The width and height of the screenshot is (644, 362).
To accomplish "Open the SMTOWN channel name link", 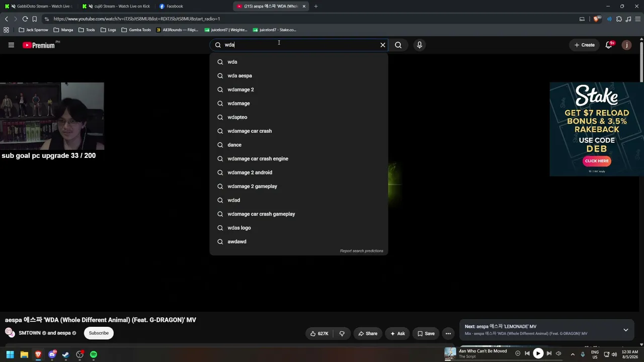I will (30, 333).
